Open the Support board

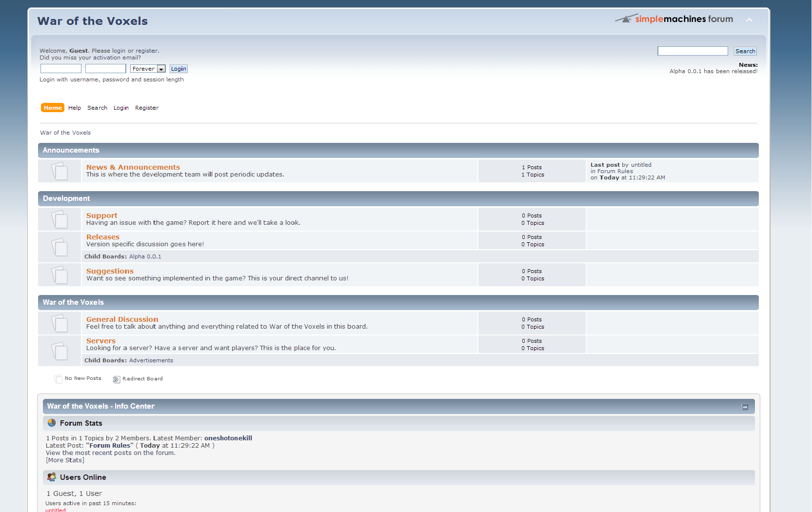(101, 216)
